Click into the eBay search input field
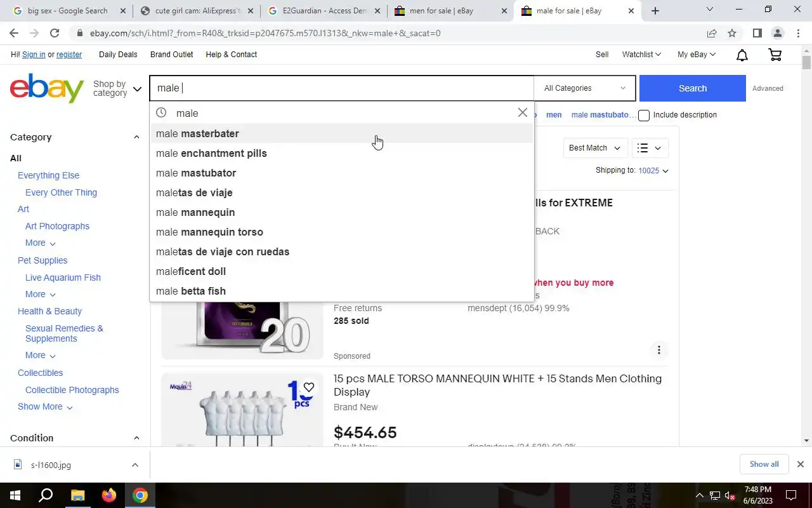 pos(342,88)
